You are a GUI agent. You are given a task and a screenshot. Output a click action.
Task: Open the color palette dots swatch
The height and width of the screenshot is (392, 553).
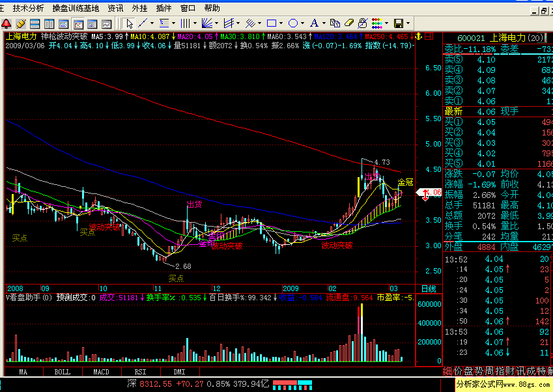click(377, 23)
